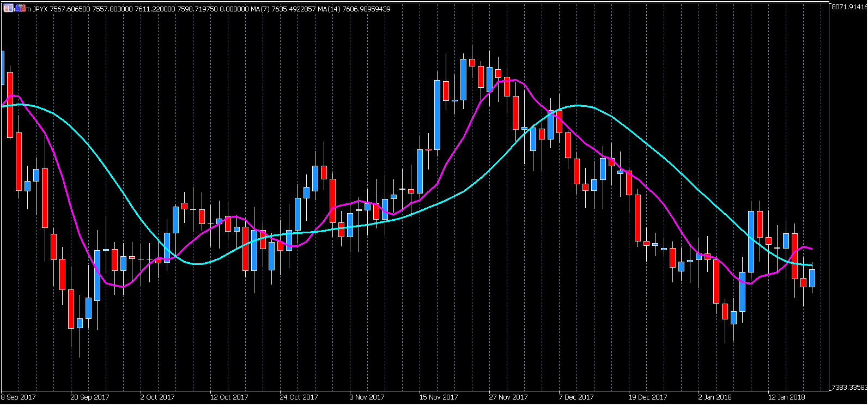Click the table grid icon in chart header
The height and width of the screenshot is (405, 868).
[8, 9]
